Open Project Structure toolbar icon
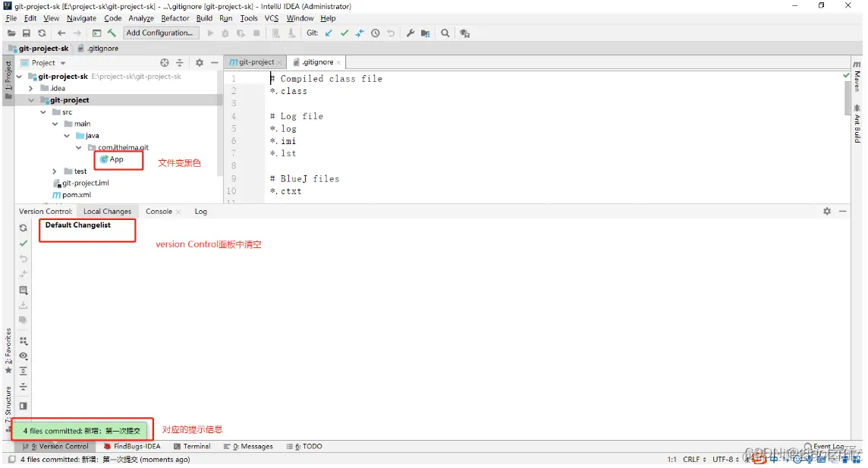This screenshot has width=868, height=468. pyautogui.click(x=425, y=33)
